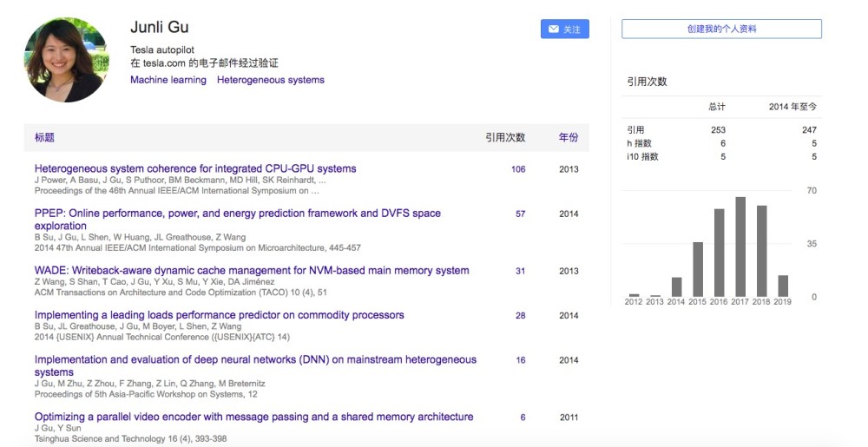Click the 2019 bar in citations chart
868x447 pixels.
[x=783, y=286]
